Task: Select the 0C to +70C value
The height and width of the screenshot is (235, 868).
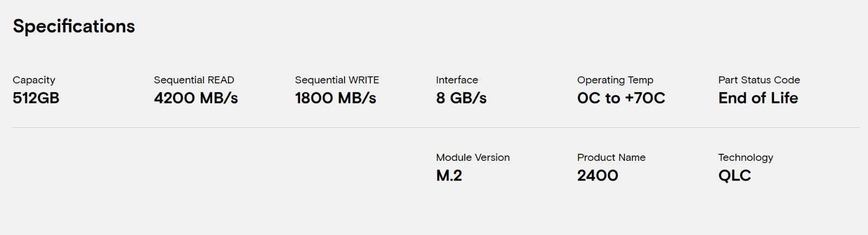Action: pos(621,98)
